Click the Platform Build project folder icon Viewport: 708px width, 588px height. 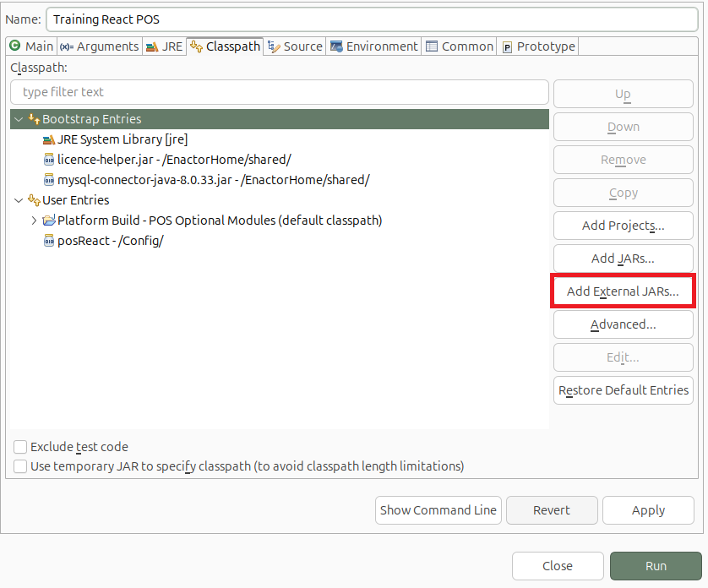(x=50, y=220)
